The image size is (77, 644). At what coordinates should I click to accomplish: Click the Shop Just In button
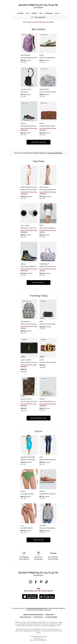pyautogui.click(x=38, y=540)
